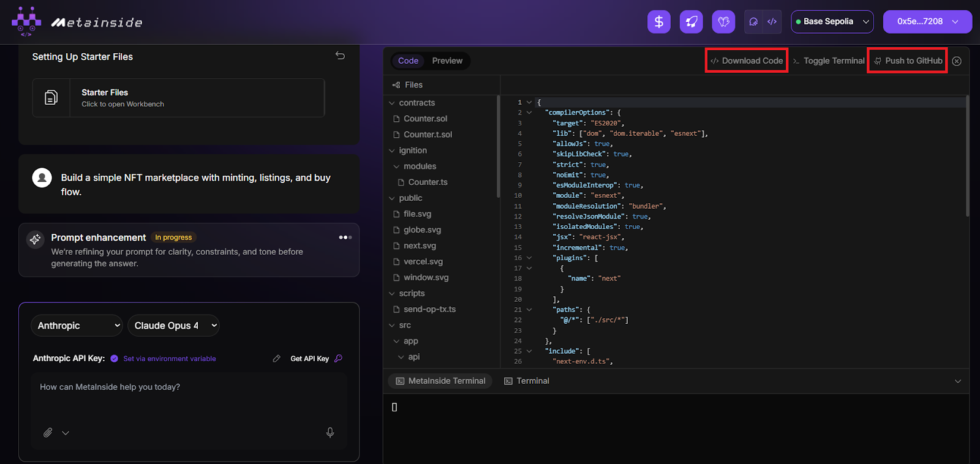Switch to Code view

[408, 61]
